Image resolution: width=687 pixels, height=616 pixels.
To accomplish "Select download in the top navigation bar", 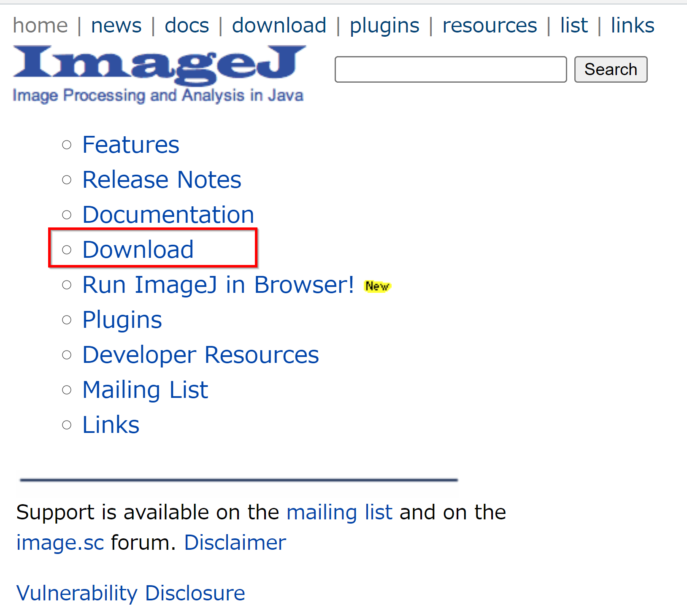I will pyautogui.click(x=279, y=26).
